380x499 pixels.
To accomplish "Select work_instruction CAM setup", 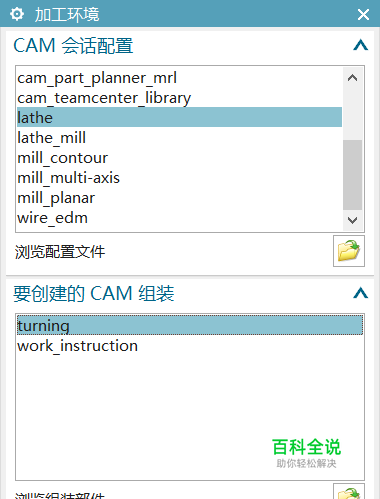I will click(x=190, y=345).
